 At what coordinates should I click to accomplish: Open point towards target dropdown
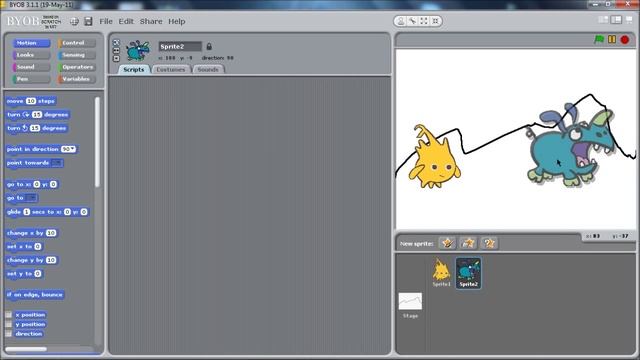click(56, 163)
